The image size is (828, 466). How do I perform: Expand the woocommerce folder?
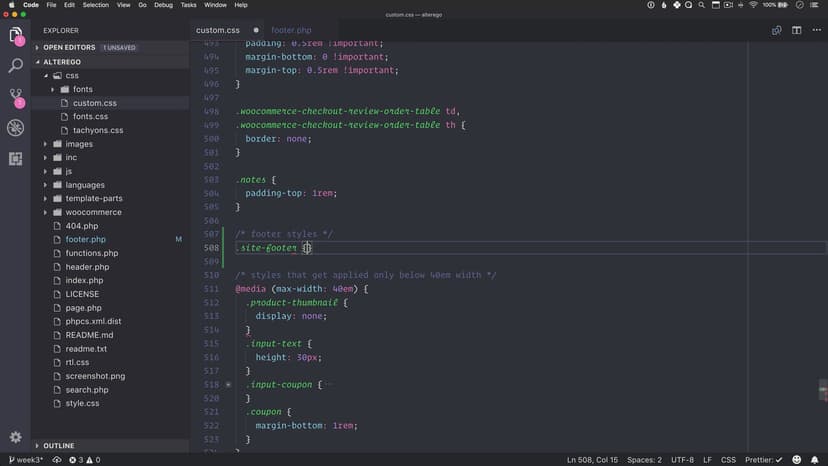coord(92,212)
